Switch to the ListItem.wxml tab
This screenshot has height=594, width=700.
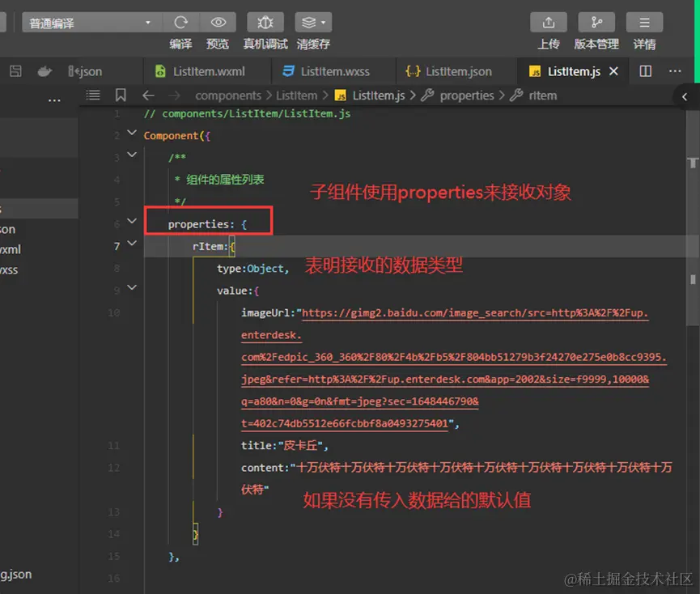click(207, 71)
